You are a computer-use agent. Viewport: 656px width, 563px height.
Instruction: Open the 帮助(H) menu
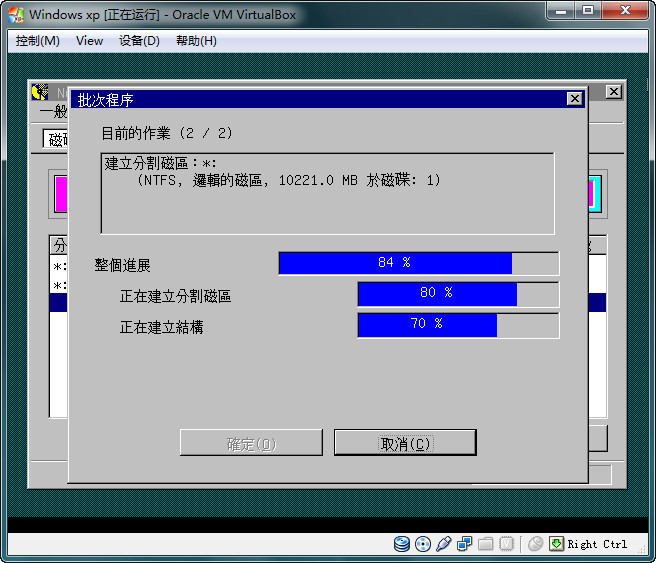pos(196,41)
